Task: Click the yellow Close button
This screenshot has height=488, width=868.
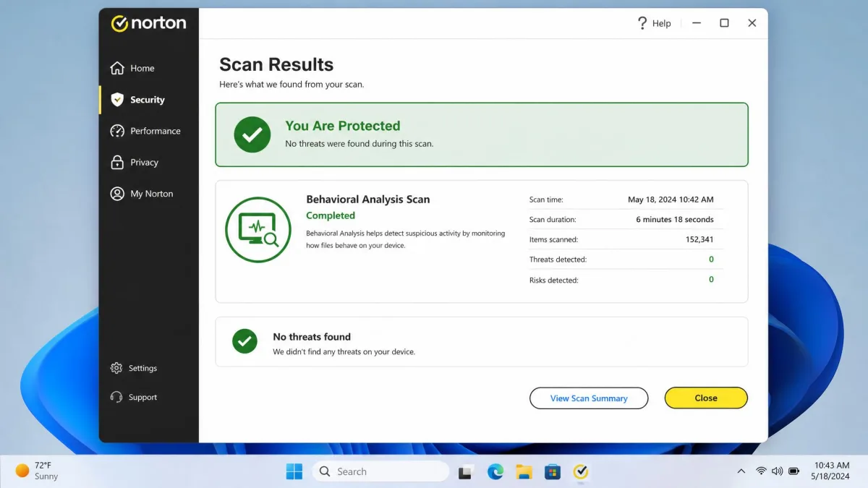Action: click(x=706, y=398)
